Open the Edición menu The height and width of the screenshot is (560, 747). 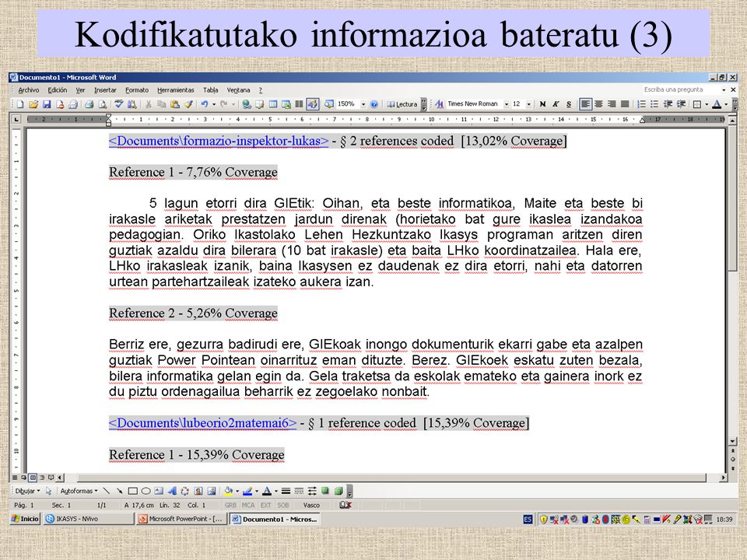57,90
